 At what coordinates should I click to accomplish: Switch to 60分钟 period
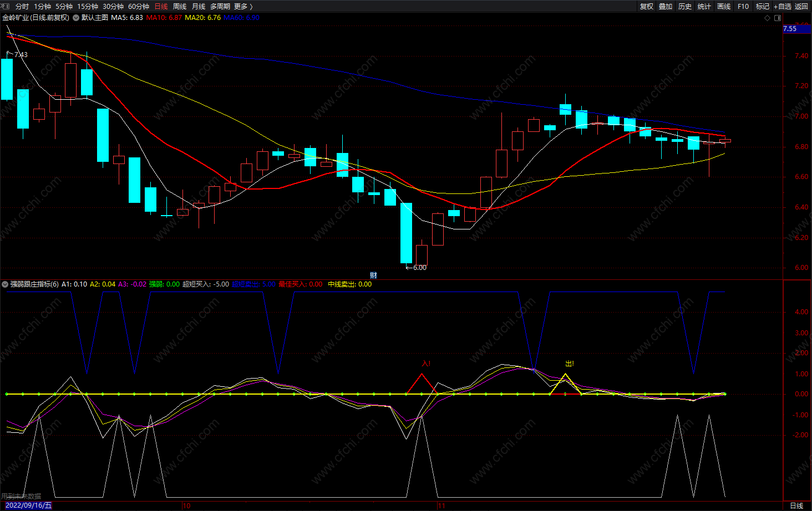click(139, 7)
